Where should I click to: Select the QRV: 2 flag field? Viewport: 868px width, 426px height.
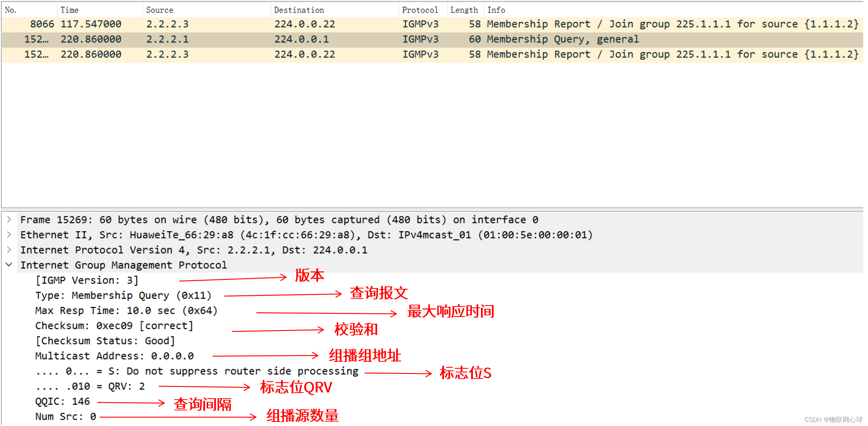(x=90, y=386)
